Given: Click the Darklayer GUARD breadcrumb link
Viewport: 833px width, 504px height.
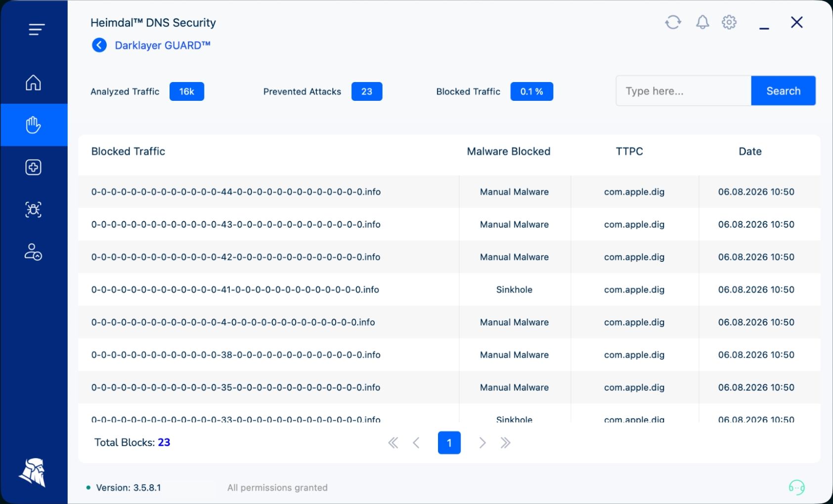Looking at the screenshot, I should 163,45.
